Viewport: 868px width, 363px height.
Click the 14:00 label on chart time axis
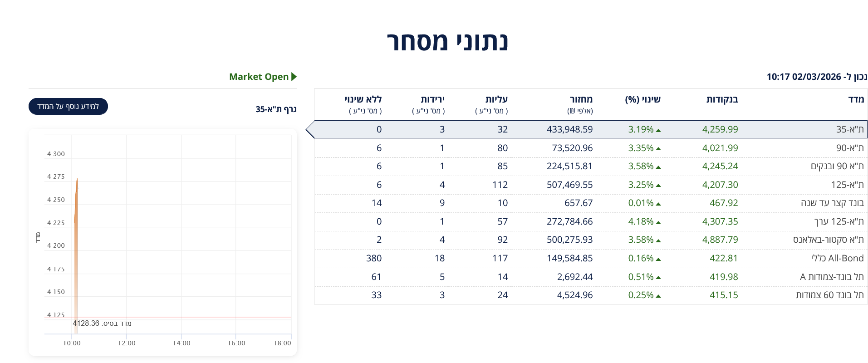[x=181, y=343]
